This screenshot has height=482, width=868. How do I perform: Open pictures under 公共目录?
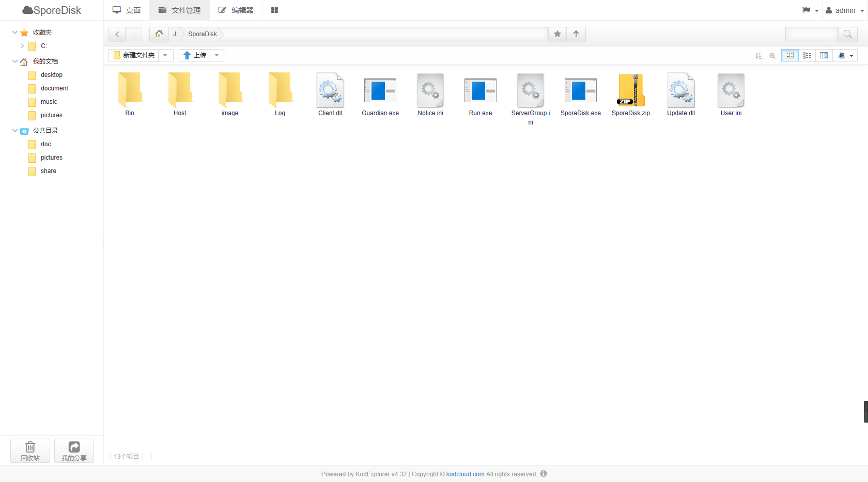tap(52, 158)
